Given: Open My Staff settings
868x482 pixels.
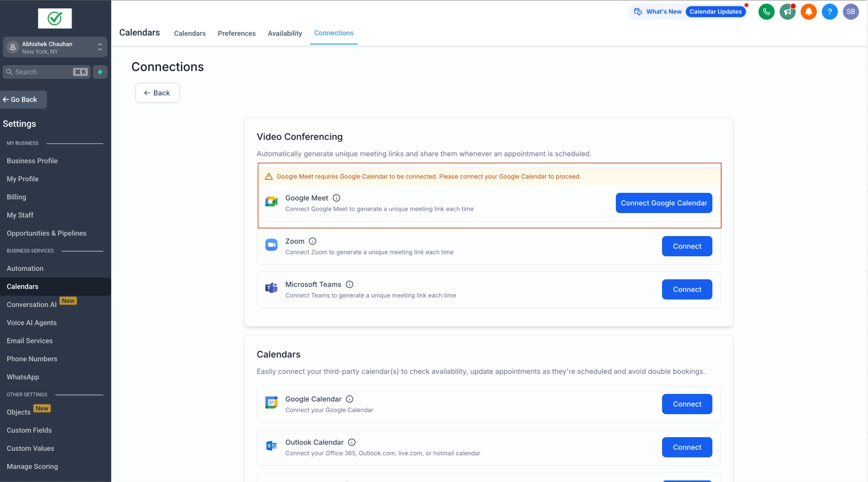Looking at the screenshot, I should [20, 215].
